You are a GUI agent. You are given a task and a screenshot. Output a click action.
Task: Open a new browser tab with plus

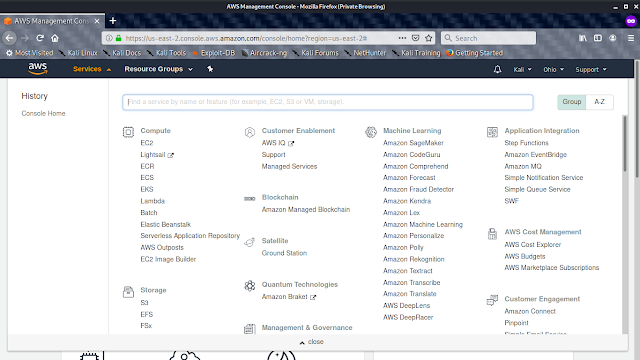tap(113, 20)
